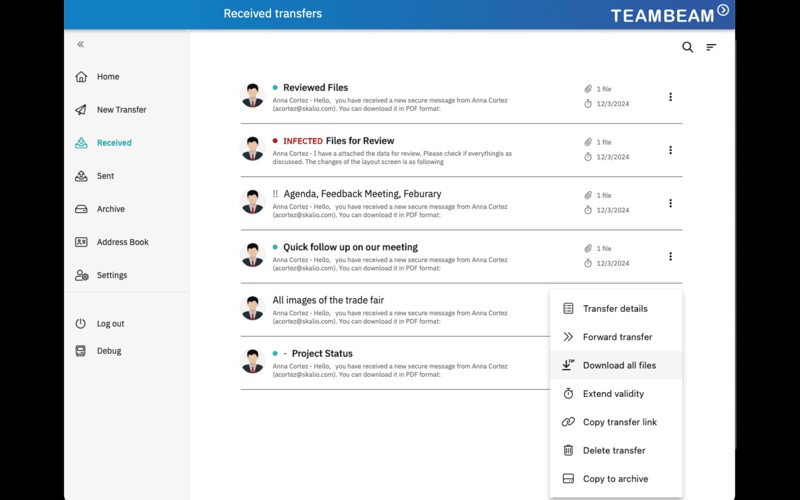This screenshot has height=500, width=800.
Task: Choose Transfer details from context menu
Action: coord(616,308)
